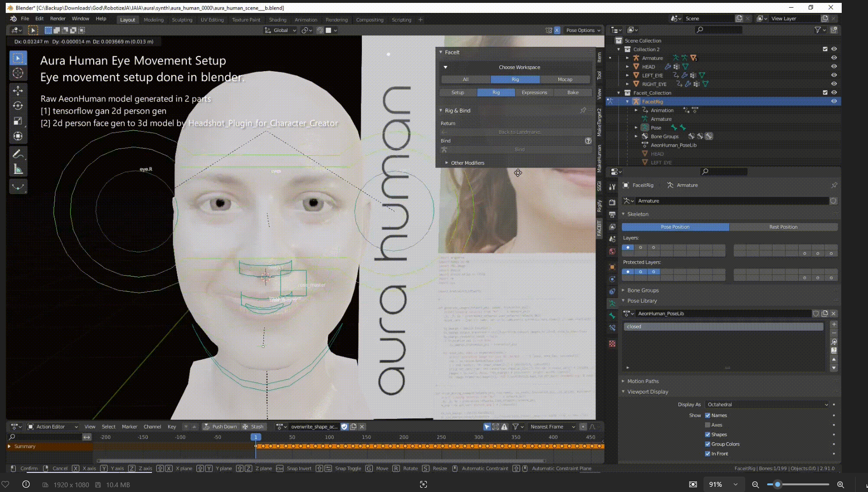Select the closed pose in Pose Library
The image size is (868, 492).
point(723,327)
